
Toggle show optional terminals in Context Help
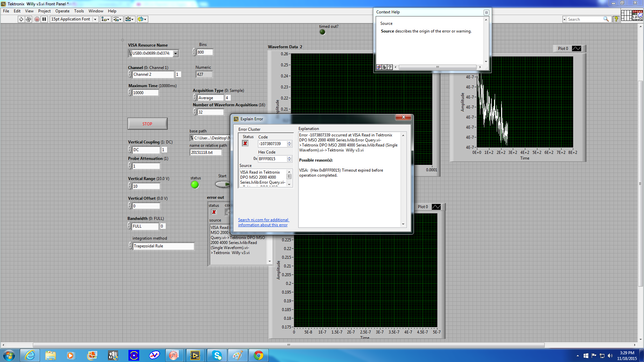click(379, 67)
